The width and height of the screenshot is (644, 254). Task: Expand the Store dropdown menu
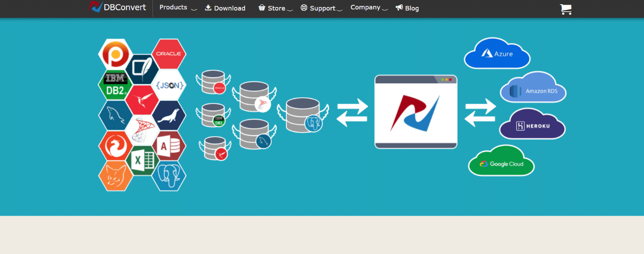click(x=275, y=8)
